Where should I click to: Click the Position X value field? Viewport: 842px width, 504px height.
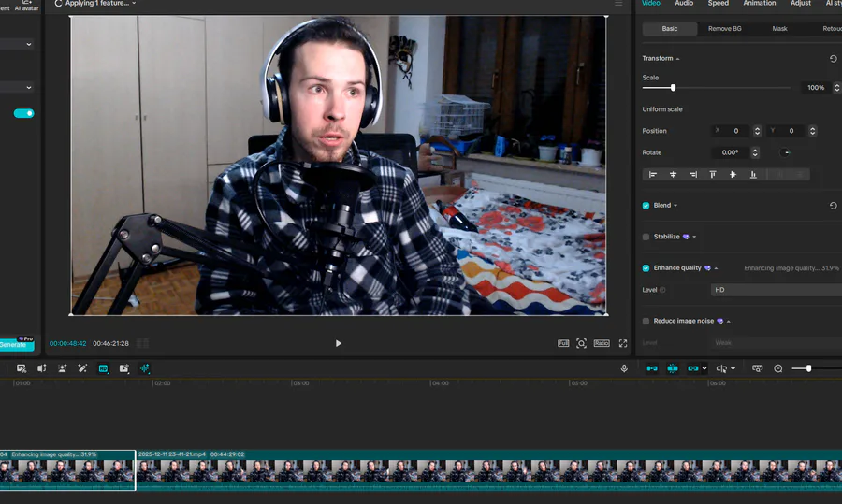click(x=732, y=131)
